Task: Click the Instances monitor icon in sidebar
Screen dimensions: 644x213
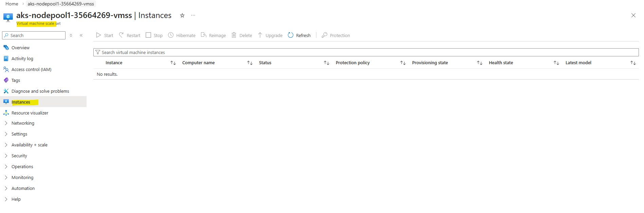Action: (6, 102)
